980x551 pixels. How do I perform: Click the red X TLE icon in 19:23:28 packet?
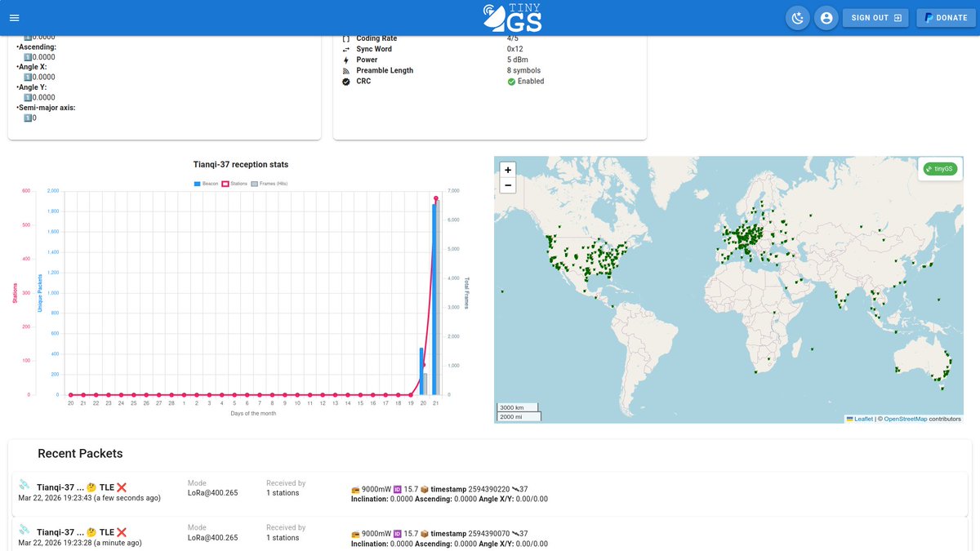[122, 532]
